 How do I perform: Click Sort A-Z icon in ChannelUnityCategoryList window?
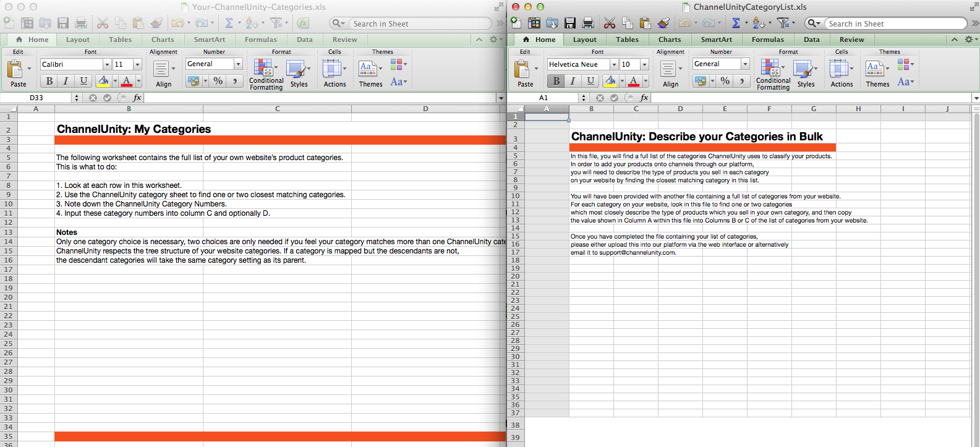point(759,23)
